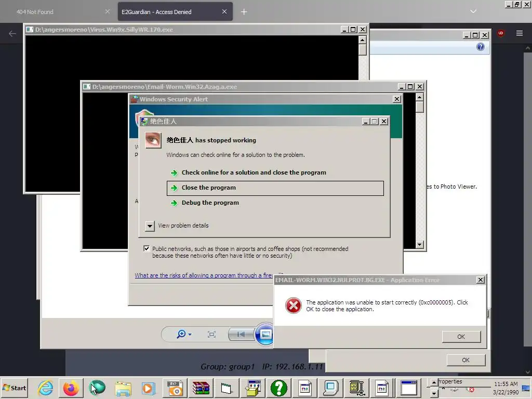Open the Photo Viewer zoom magnifier dropdown

coord(184,334)
